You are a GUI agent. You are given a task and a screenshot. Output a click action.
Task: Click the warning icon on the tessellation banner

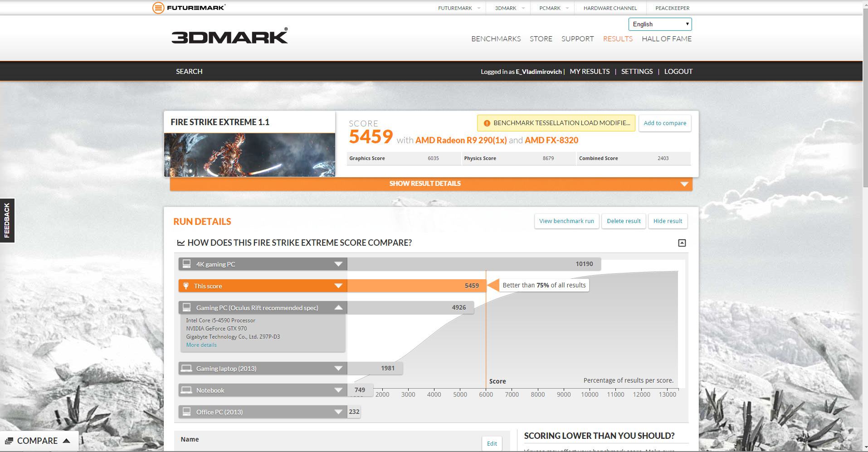(x=487, y=123)
